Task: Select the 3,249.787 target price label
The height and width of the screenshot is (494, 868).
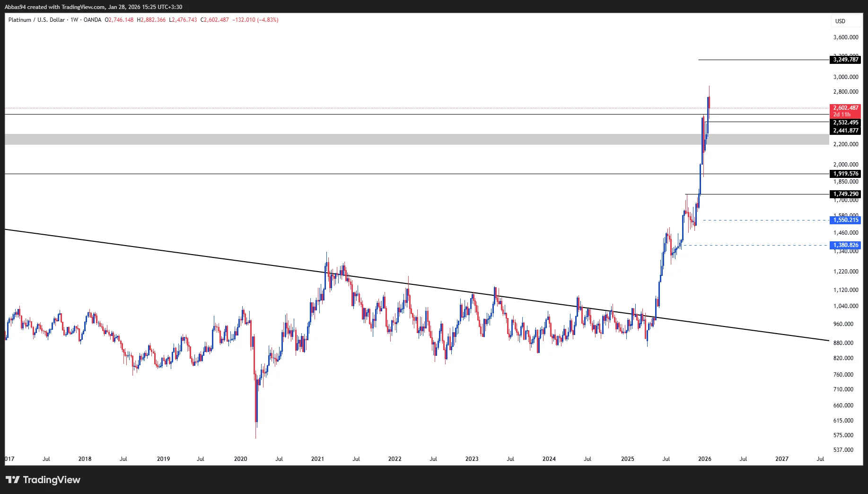Action: (x=845, y=60)
